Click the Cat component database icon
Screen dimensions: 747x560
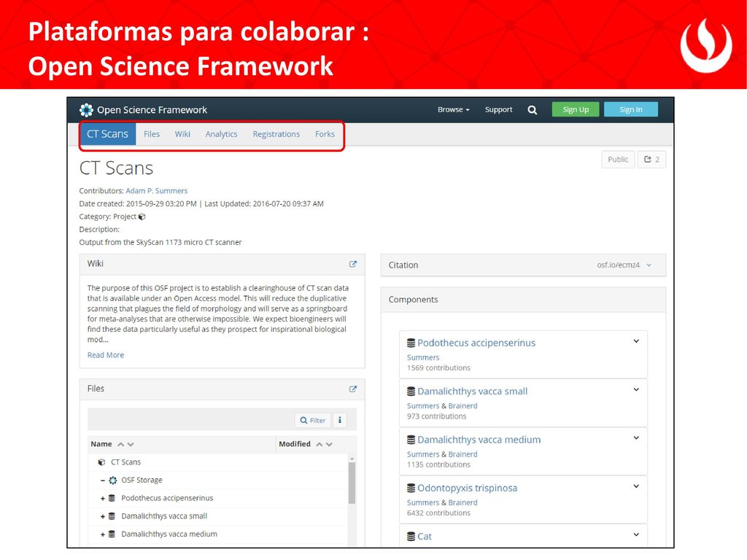(x=411, y=537)
